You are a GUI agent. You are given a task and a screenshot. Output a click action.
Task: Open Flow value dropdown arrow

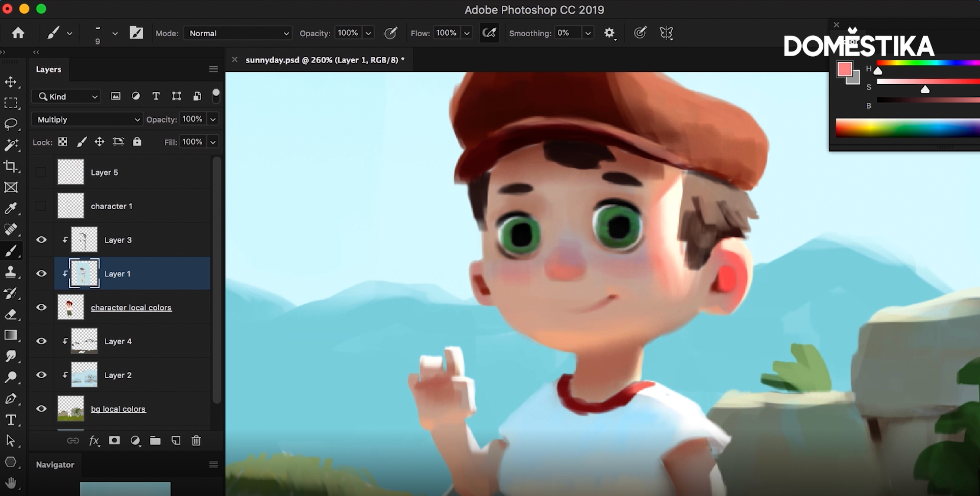click(467, 33)
